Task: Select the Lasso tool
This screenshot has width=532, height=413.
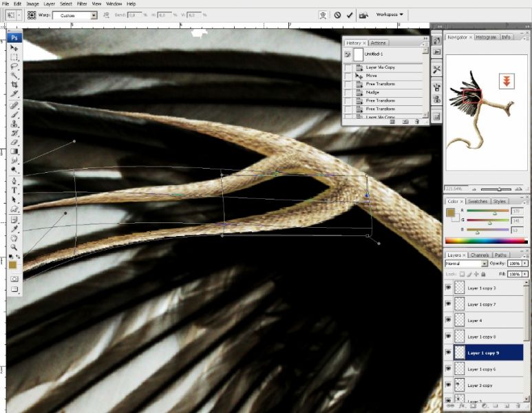Action: pyautogui.click(x=14, y=67)
